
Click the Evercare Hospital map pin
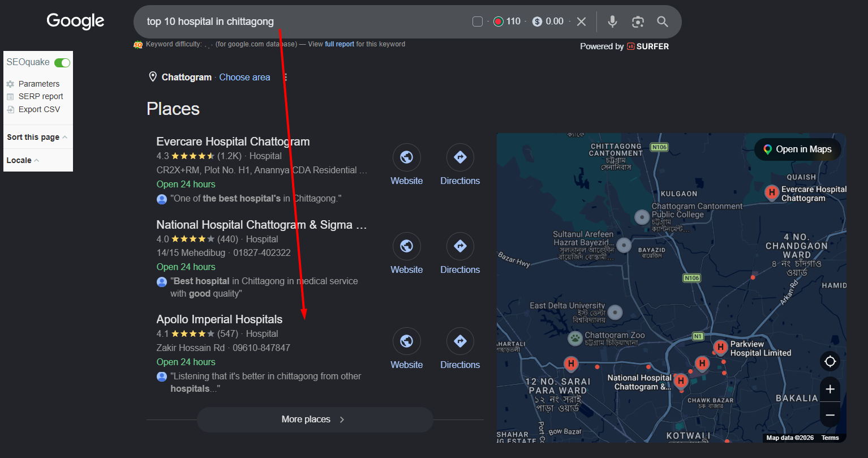click(x=771, y=192)
